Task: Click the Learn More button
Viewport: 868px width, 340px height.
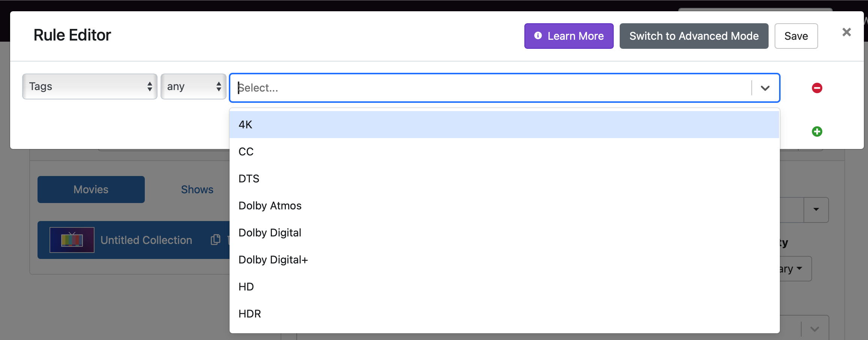Action: coord(569,36)
